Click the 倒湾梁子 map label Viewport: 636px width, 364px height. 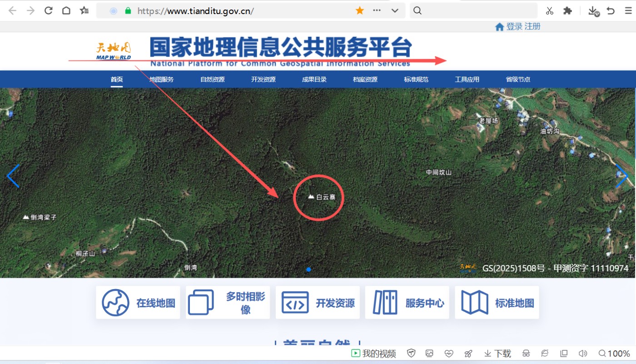tap(40, 217)
